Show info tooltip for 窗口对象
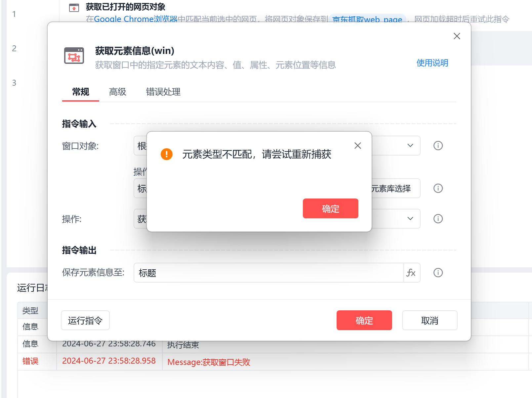532x398 pixels. point(438,146)
